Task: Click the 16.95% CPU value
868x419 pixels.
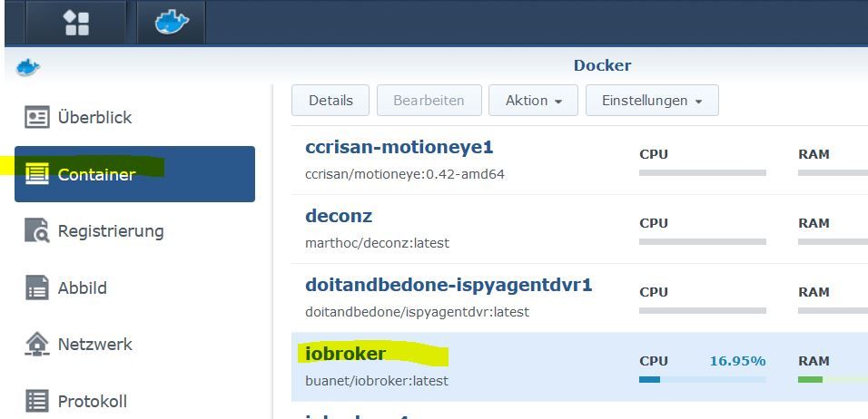Action: click(737, 361)
